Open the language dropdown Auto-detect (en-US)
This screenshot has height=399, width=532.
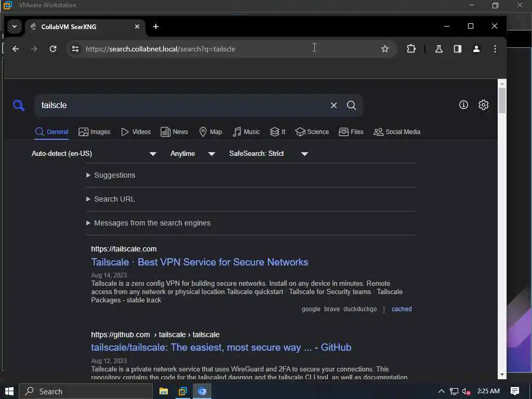[94, 154]
